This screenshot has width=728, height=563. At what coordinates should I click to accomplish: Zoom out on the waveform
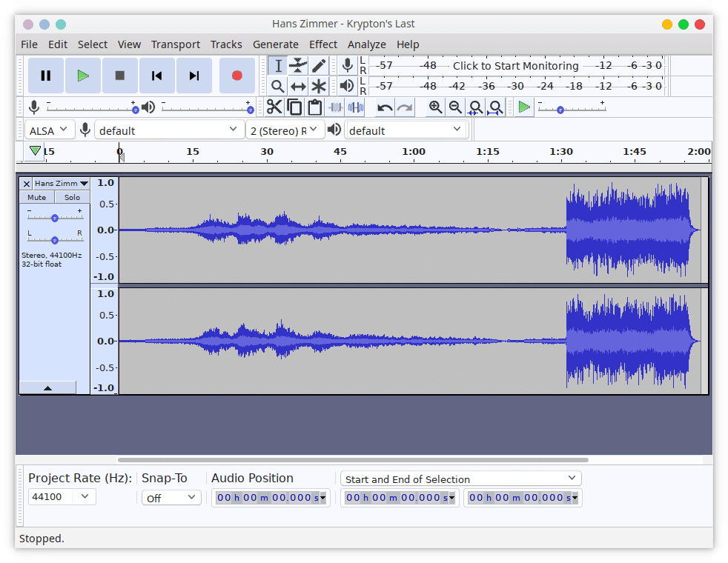pos(455,107)
